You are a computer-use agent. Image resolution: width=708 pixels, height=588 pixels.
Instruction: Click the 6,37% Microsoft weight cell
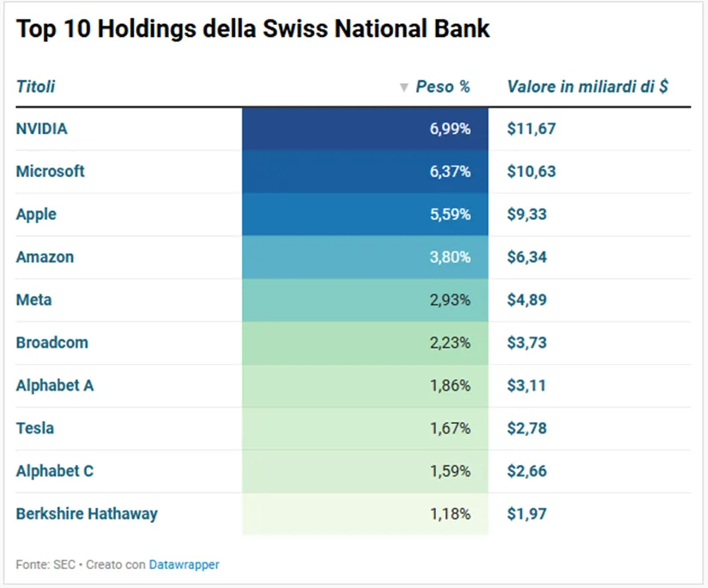[x=365, y=172]
